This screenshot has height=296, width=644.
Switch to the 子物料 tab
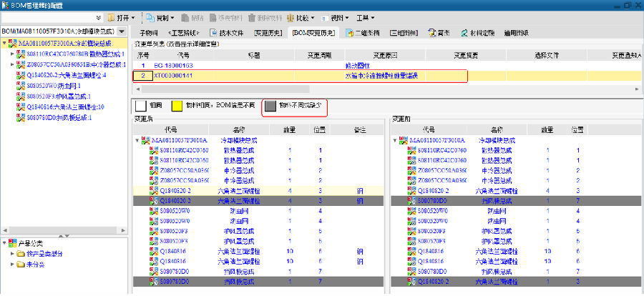pos(148,33)
